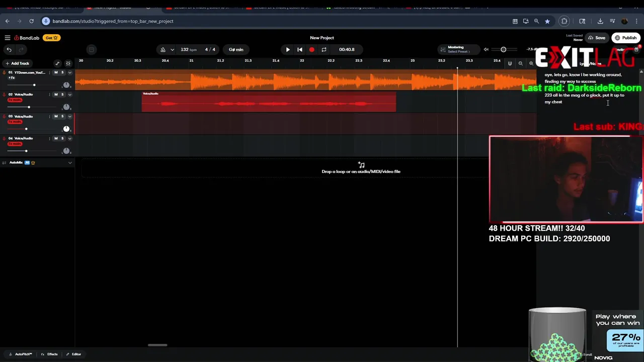The image size is (644, 362).
Task: Edit the 132 bpm tempo field
Action: click(x=189, y=50)
